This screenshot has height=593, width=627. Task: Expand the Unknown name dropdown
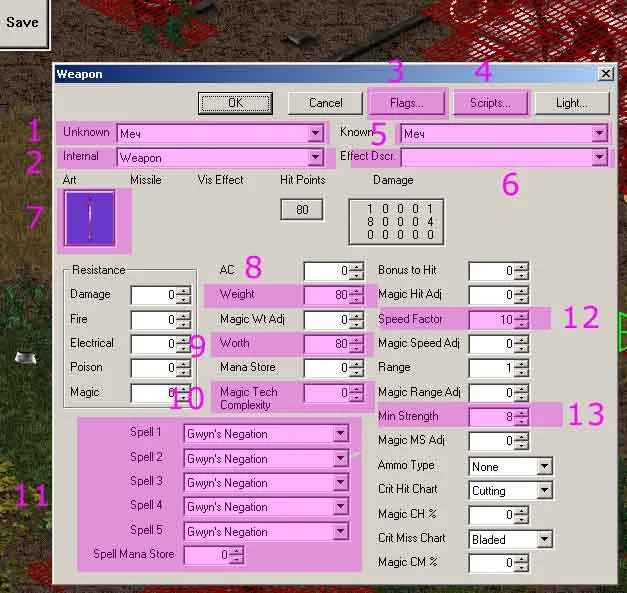pyautogui.click(x=315, y=133)
